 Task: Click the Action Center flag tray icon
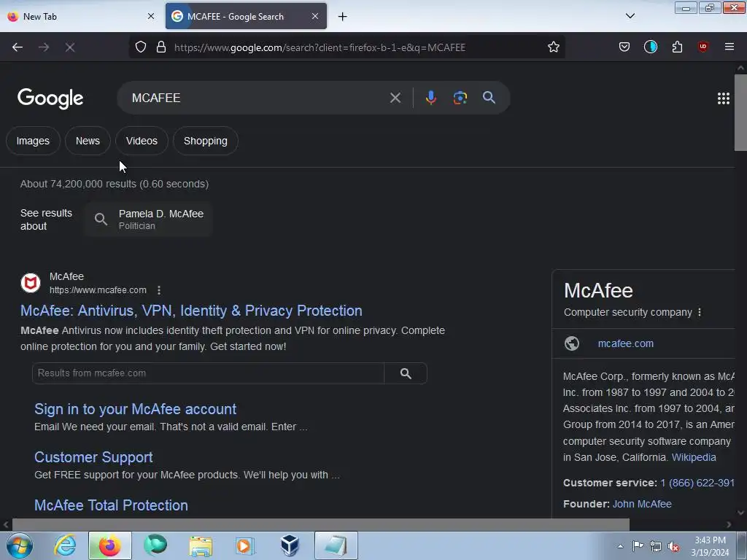coord(638,546)
